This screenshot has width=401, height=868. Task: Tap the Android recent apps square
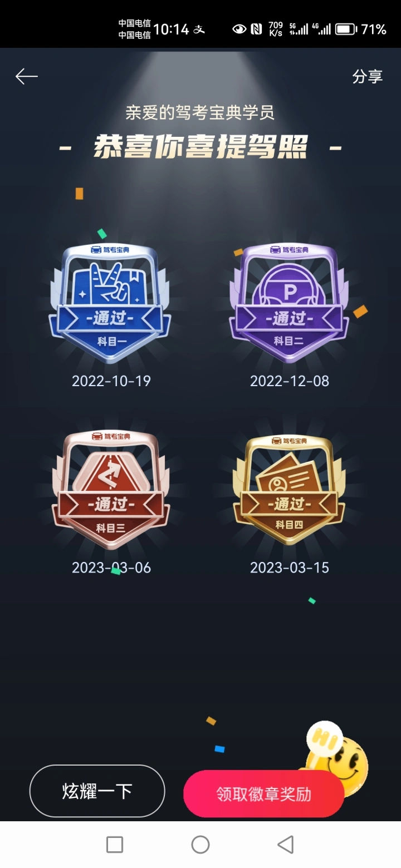tap(115, 845)
